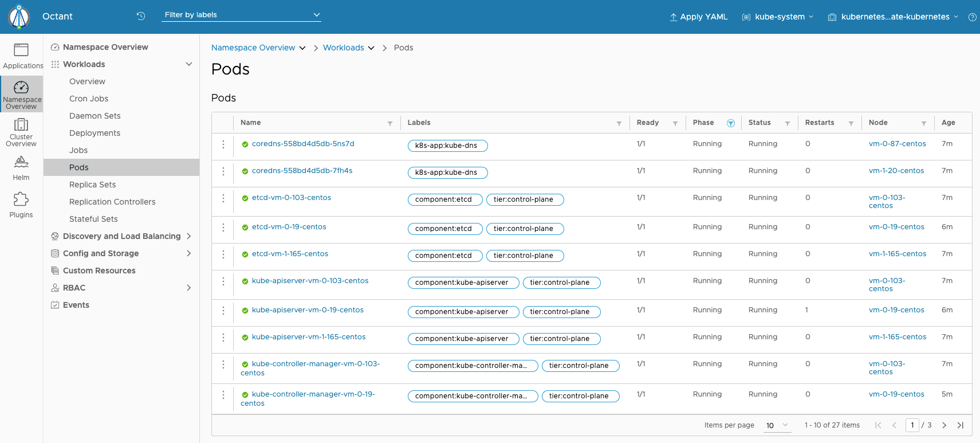Expand Discovery and Load Balancing
Viewport: 980px width, 443px height.
[x=189, y=236]
